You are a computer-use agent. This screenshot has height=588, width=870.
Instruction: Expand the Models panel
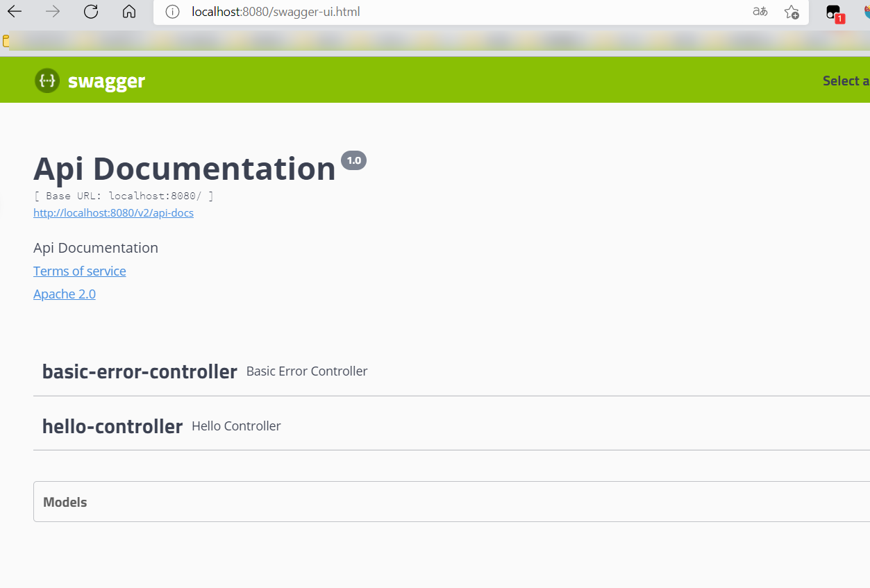point(65,502)
